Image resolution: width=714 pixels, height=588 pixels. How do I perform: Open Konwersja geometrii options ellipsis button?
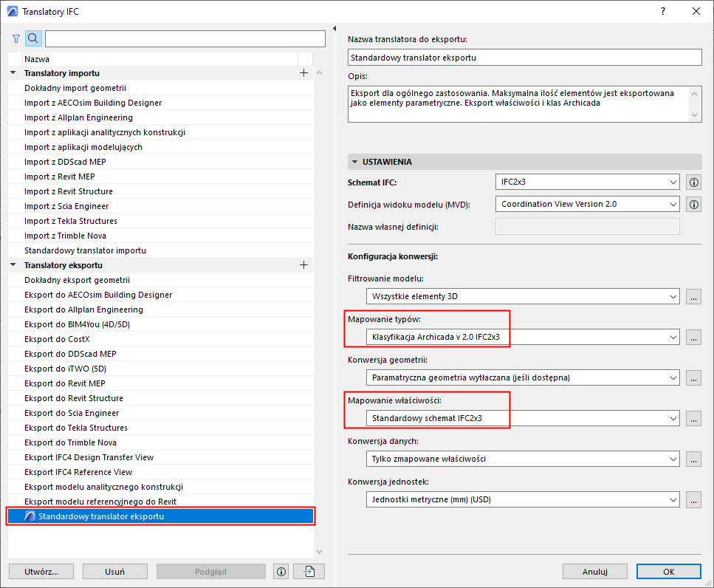click(693, 378)
